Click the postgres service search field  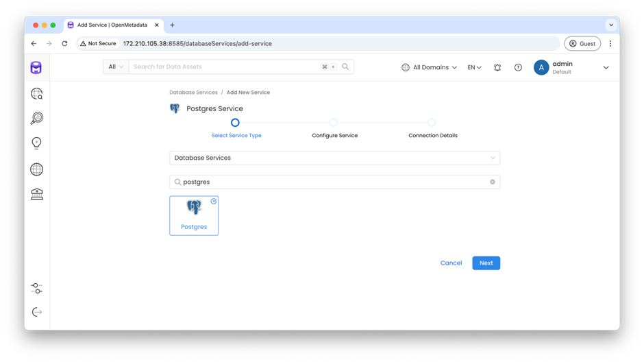click(x=335, y=182)
